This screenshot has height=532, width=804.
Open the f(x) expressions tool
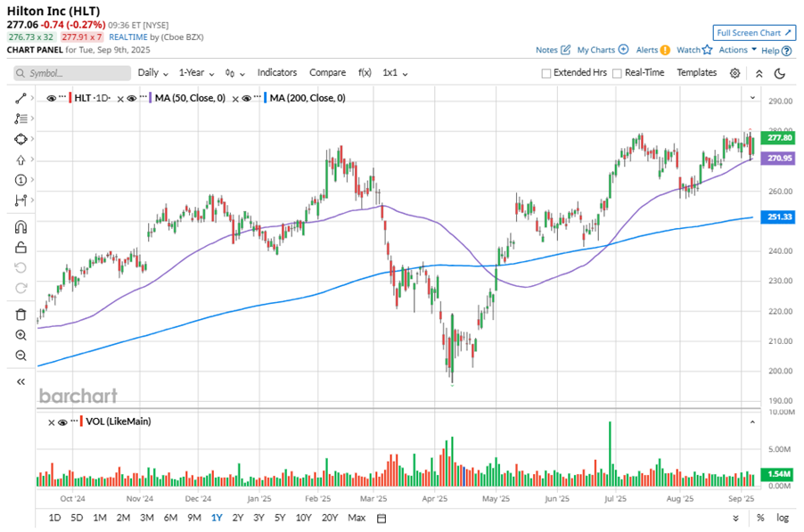coord(365,73)
